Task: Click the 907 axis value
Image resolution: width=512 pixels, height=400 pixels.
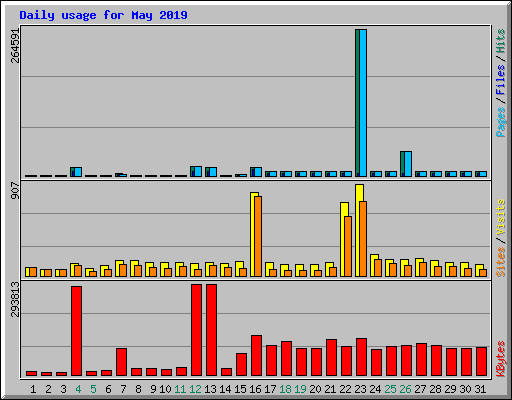Action: pyautogui.click(x=15, y=191)
